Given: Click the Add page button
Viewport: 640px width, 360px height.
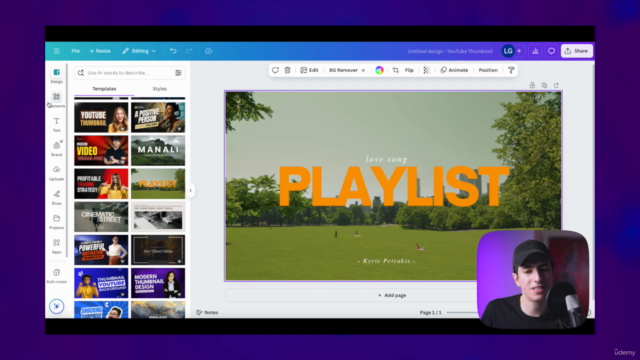Looking at the screenshot, I should tap(392, 295).
